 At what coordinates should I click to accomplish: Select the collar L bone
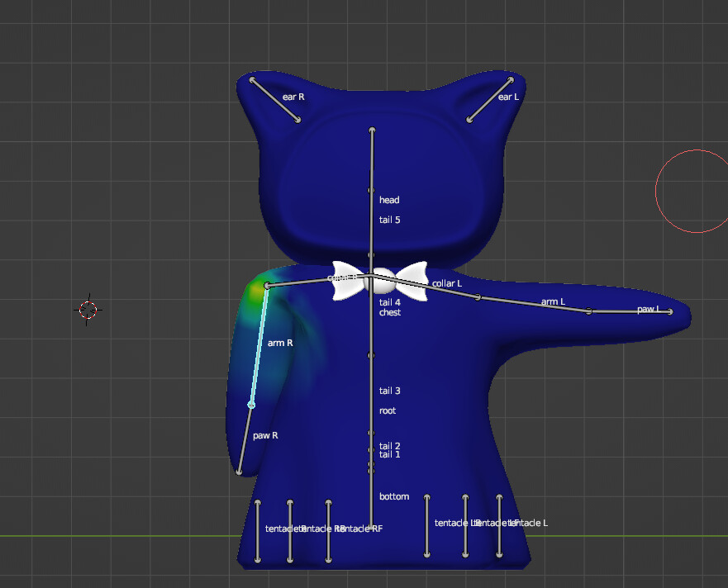pyautogui.click(x=425, y=287)
